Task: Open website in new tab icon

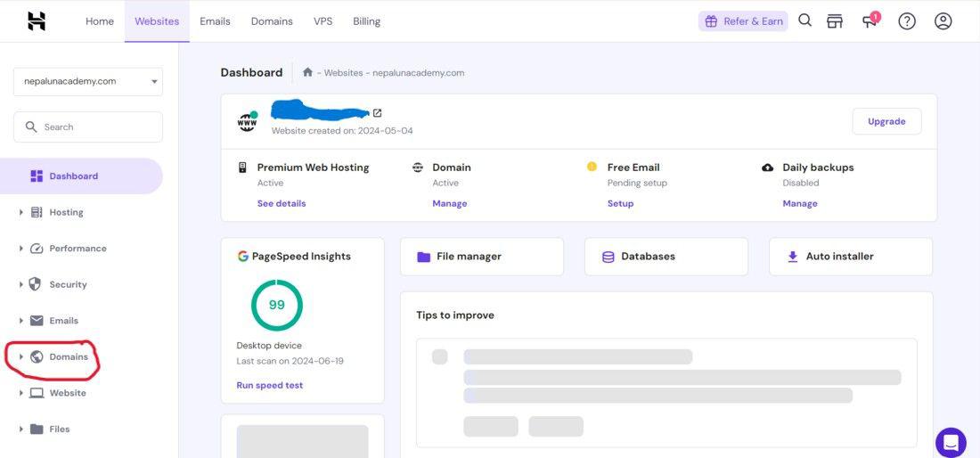Action: [x=377, y=113]
